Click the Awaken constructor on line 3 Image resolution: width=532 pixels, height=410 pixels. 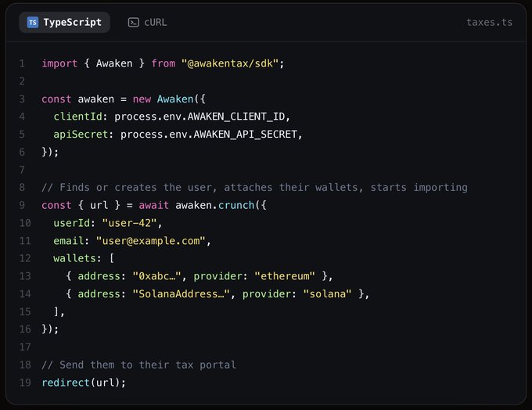pyautogui.click(x=175, y=99)
